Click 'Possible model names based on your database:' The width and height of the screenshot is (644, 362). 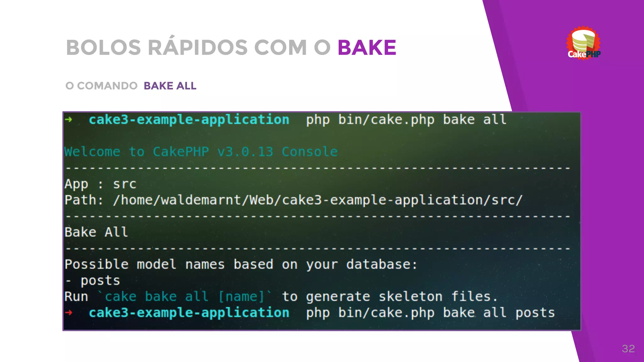point(241,265)
